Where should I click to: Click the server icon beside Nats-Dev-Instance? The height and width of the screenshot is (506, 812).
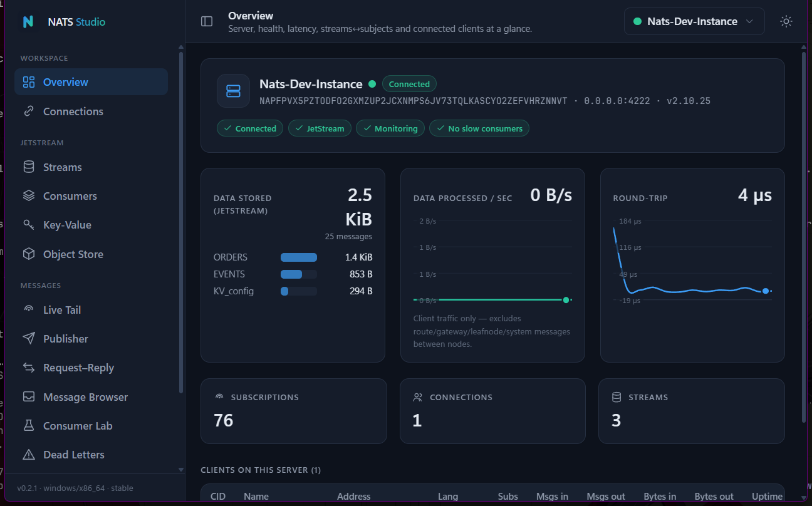(233, 91)
